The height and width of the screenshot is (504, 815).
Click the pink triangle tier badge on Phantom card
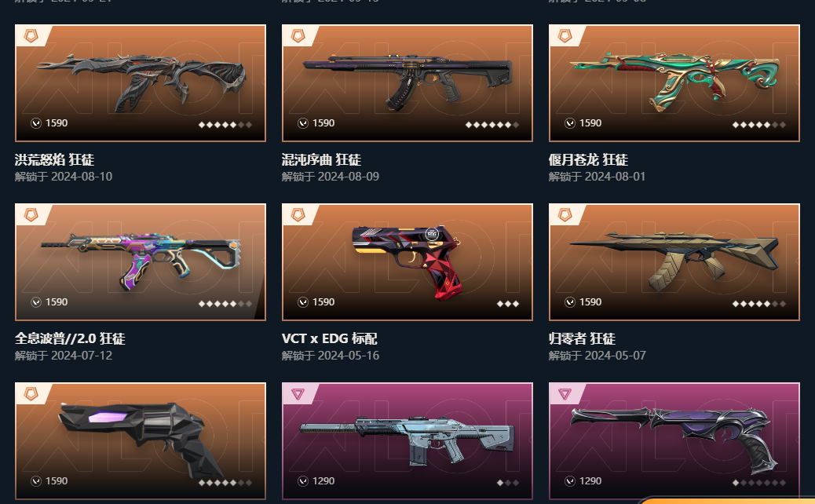(x=298, y=394)
